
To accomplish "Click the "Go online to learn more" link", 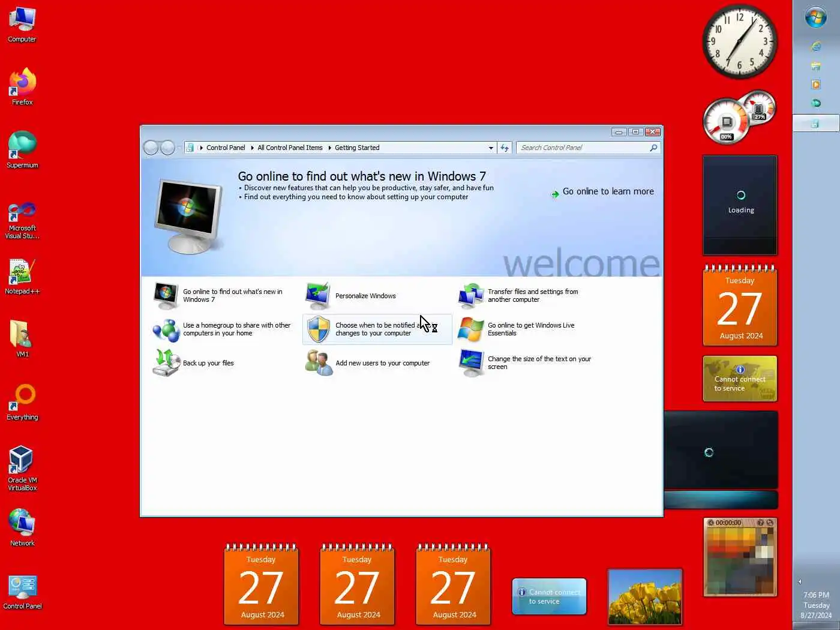I will click(608, 191).
